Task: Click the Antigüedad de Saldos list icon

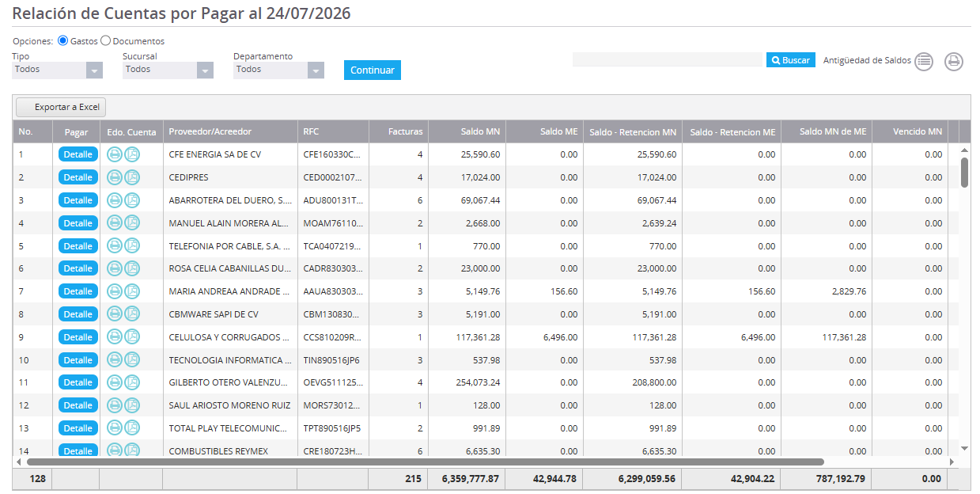Action: [924, 61]
